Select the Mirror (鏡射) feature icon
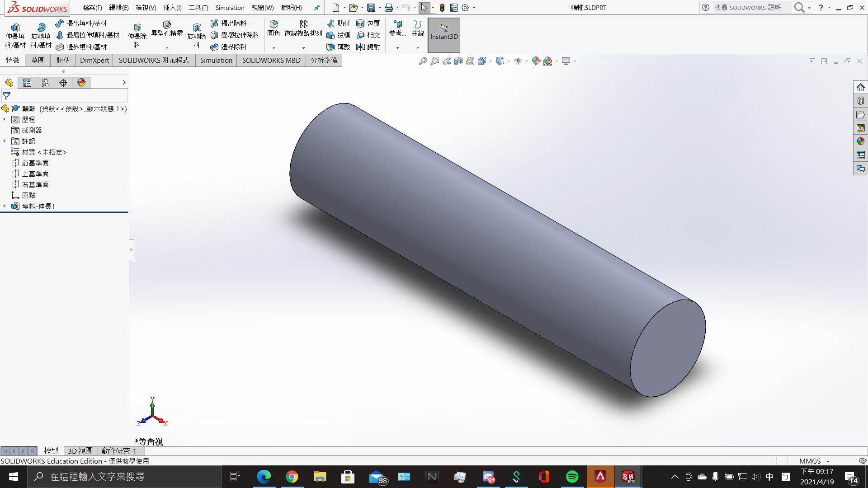868x488 pixels. (360, 47)
